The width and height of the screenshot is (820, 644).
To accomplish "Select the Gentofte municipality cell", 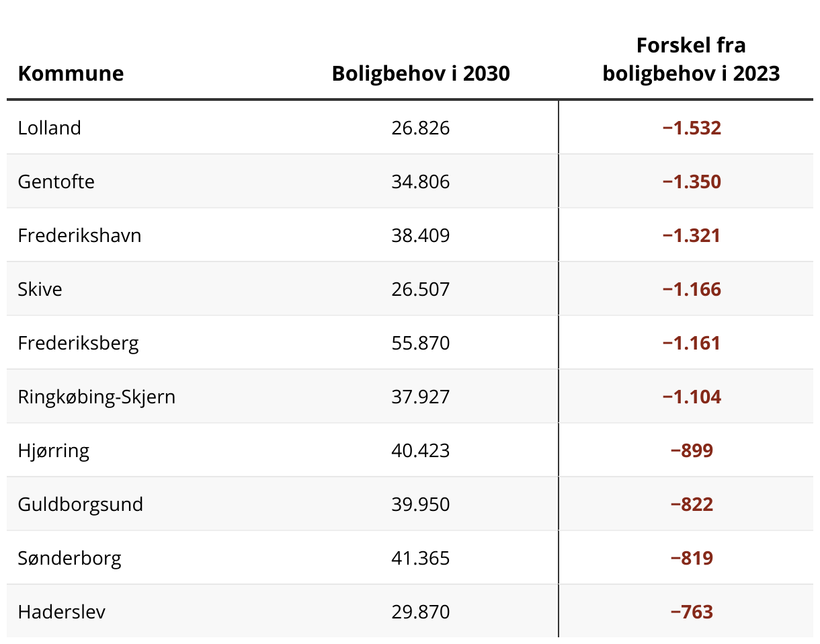I will click(x=56, y=182).
